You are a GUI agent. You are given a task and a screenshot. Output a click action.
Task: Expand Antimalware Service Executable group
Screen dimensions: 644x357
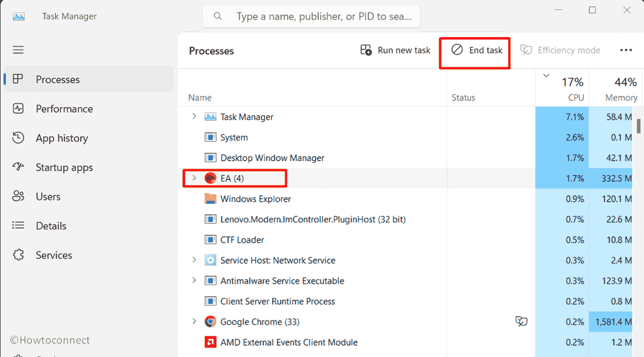point(194,280)
